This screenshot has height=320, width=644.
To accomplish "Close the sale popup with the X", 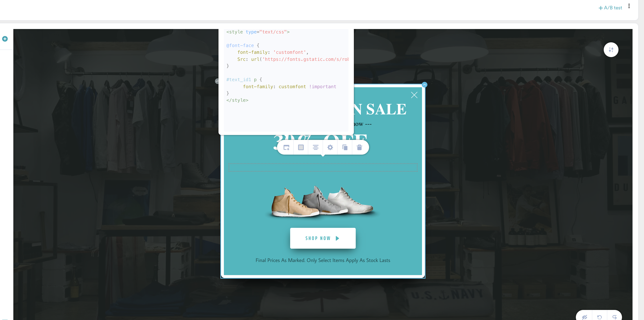I will 414,95.
